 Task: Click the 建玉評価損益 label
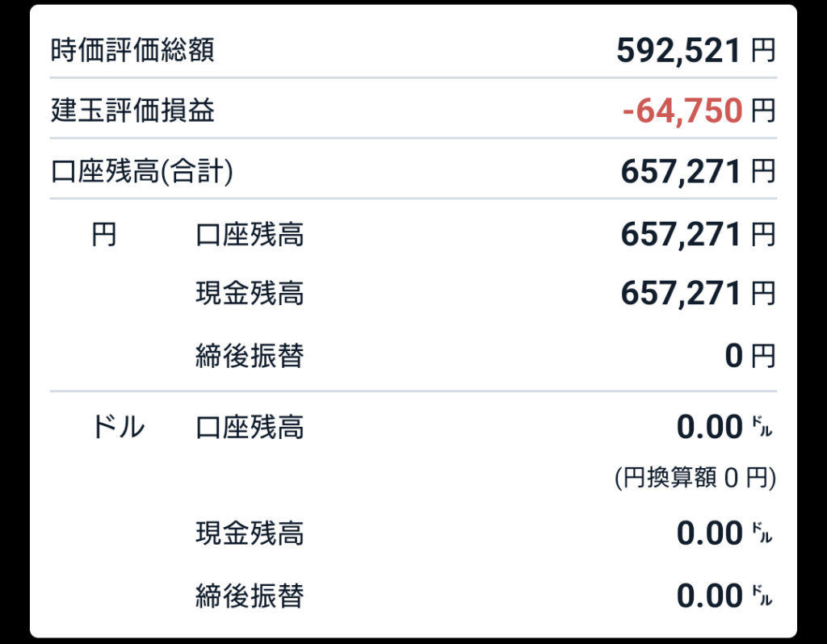(132, 111)
